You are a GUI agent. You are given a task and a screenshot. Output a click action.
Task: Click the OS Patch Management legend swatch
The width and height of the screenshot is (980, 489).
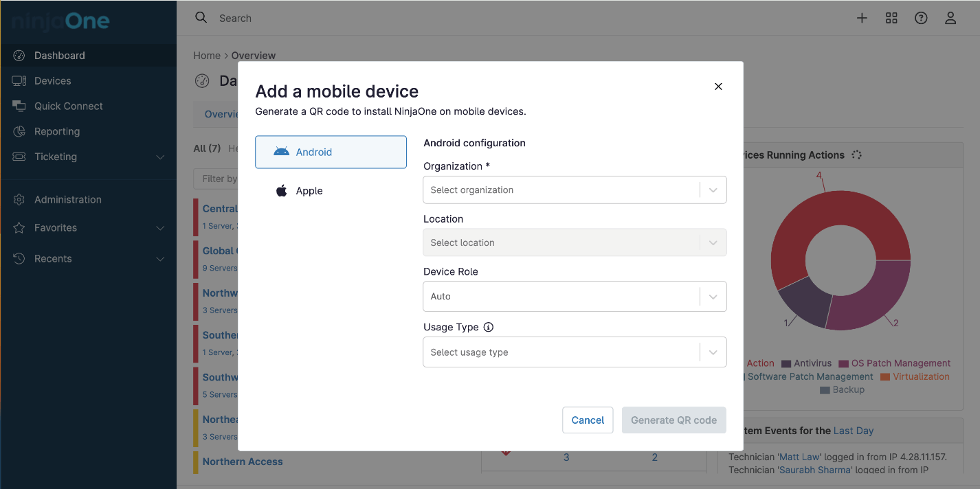(x=843, y=363)
